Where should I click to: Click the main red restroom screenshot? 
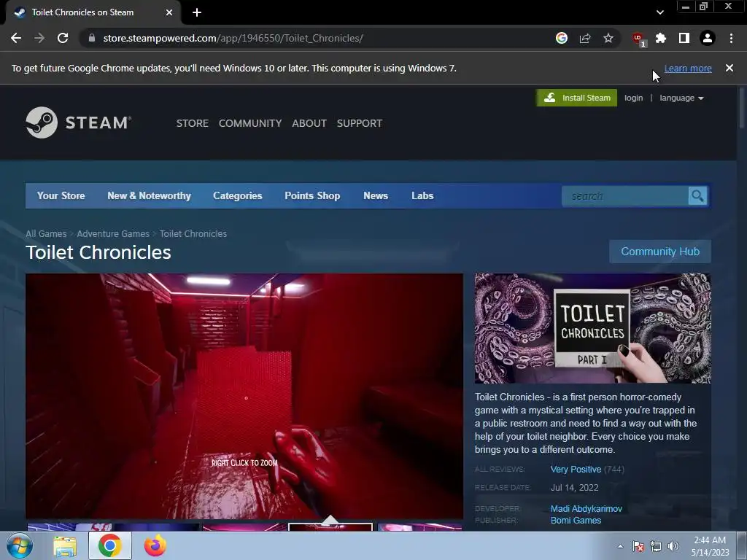(x=244, y=396)
